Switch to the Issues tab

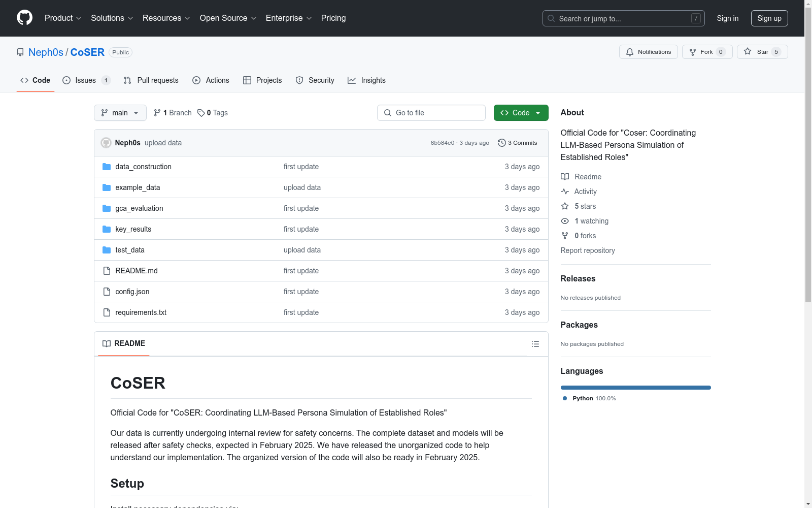(86, 80)
